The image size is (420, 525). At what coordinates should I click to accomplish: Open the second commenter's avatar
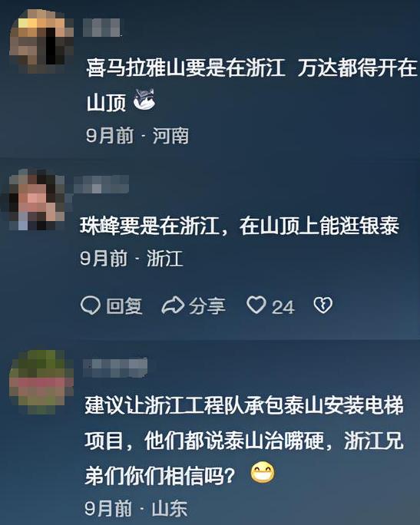pos(35,200)
